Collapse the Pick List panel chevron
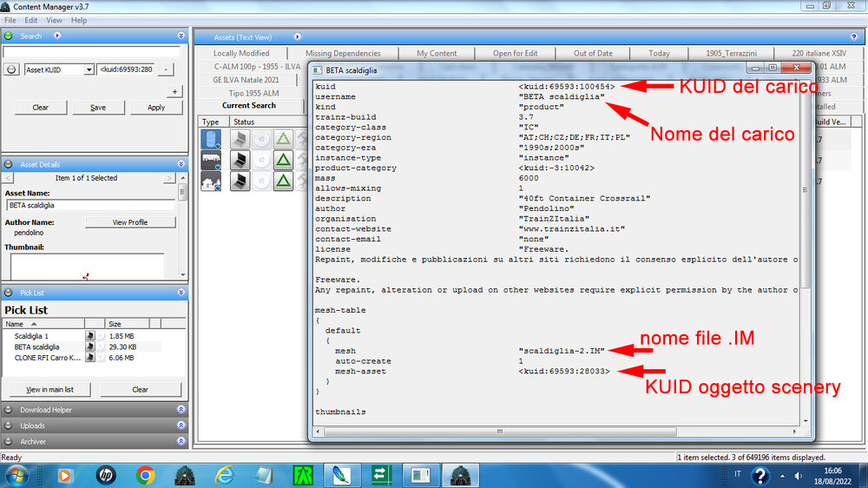The height and width of the screenshot is (488, 868). 181,293
